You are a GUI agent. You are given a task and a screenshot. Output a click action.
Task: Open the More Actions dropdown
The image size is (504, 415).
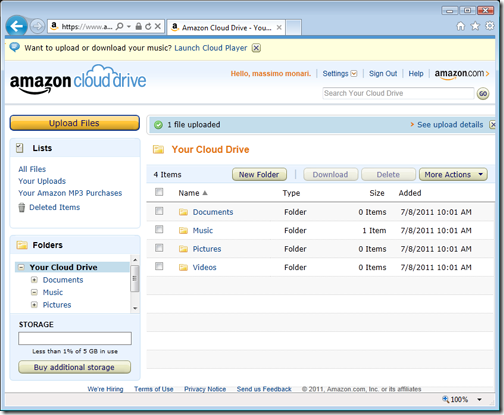point(453,174)
